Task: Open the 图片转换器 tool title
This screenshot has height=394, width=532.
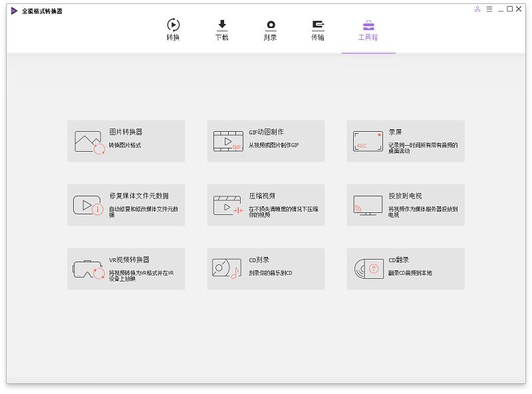Action: click(126, 132)
